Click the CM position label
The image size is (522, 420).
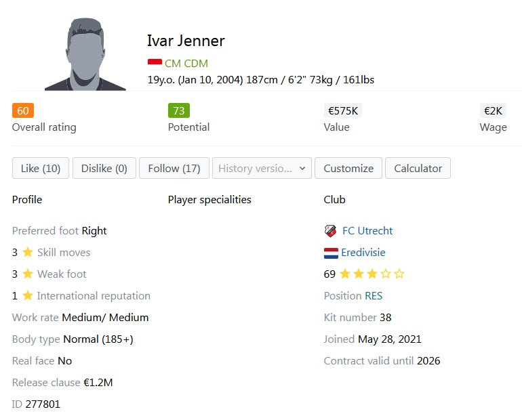pos(172,64)
